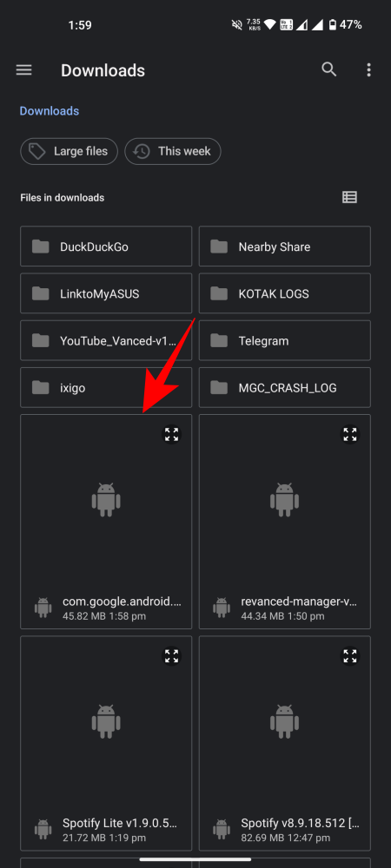Click the Downloads breadcrumb link
The image size is (391, 868).
(x=50, y=111)
